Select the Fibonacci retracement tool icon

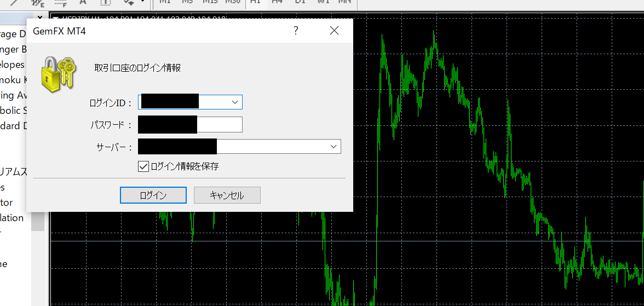click(60, 3)
